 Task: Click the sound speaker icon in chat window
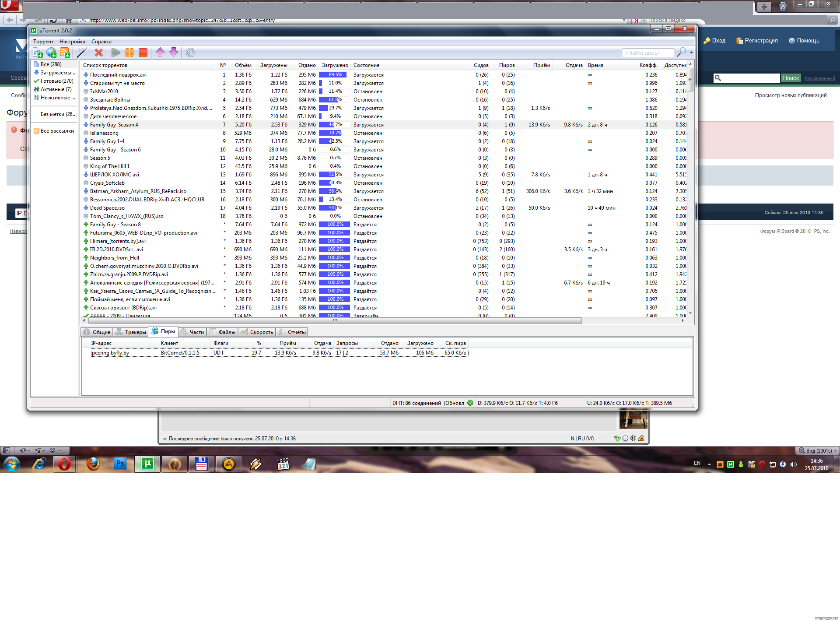pyautogui.click(x=633, y=438)
